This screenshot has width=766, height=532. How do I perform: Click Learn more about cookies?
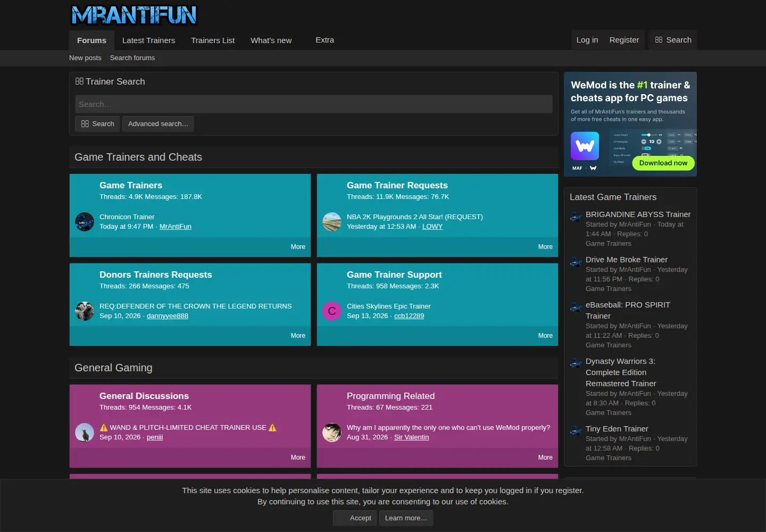tap(406, 518)
